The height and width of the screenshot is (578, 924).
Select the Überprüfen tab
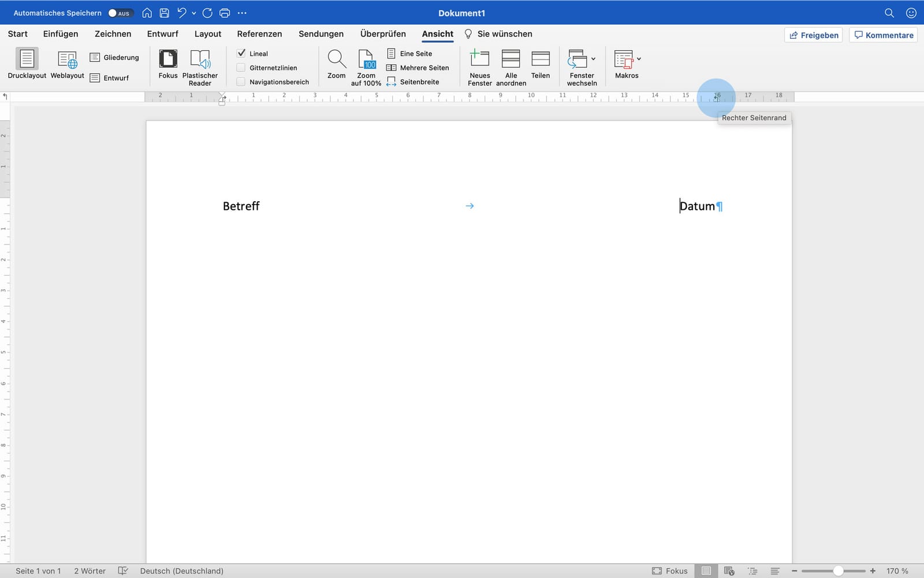(x=383, y=34)
